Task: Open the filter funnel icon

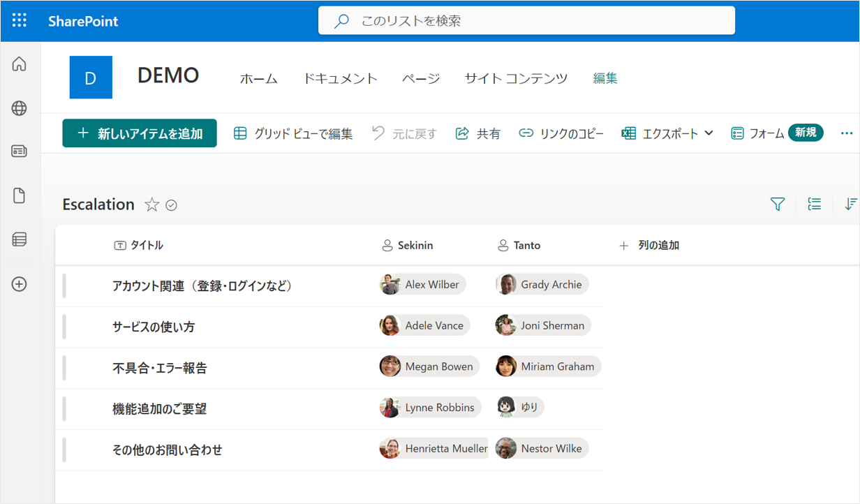Action: pos(778,204)
